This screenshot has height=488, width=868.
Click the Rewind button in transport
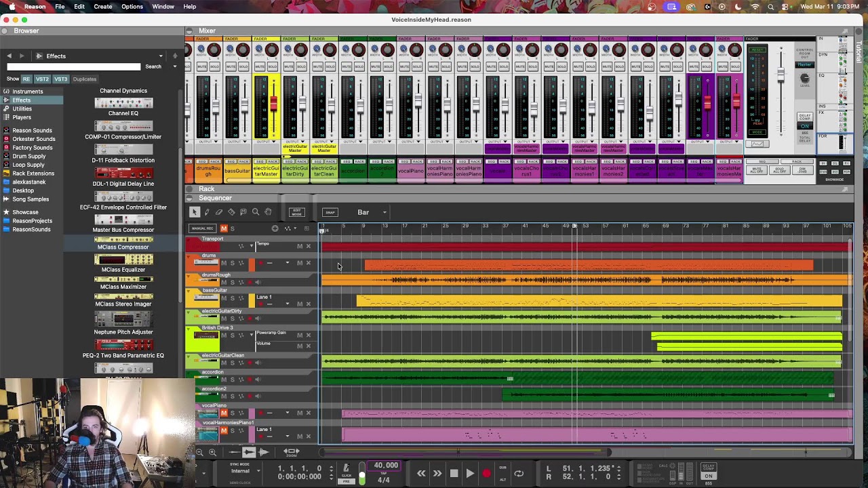pos(421,474)
